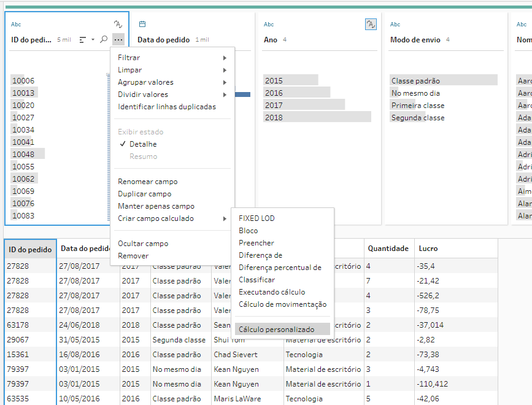The width and height of the screenshot is (532, 405).
Task: Click the data role icon on ID do pedido card
Action: pyautogui.click(x=118, y=24)
